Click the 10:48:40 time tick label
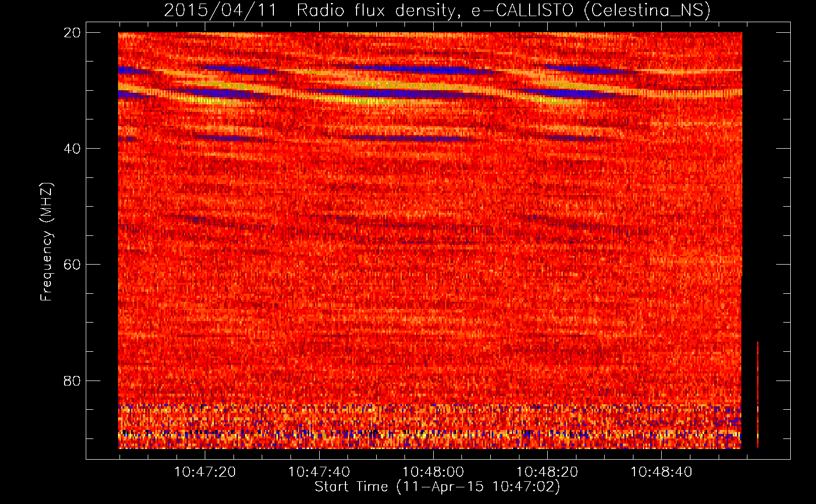Screen dimensions: 816x504 (x=661, y=472)
